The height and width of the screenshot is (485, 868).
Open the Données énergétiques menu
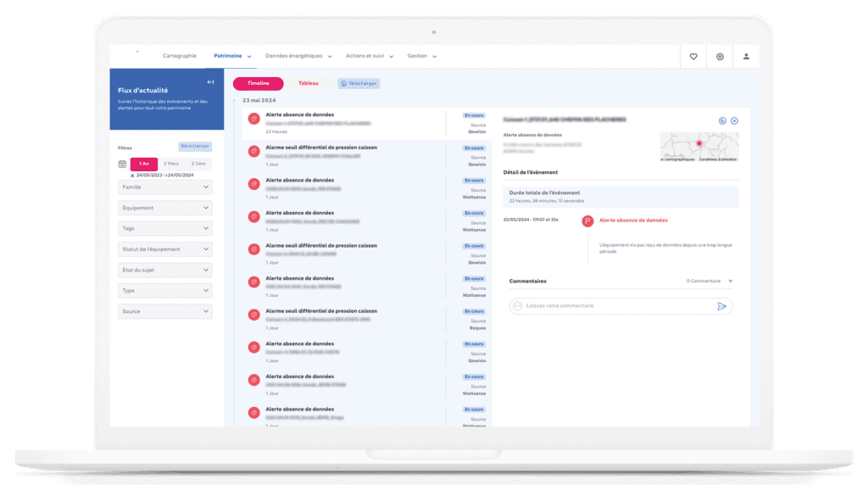pos(298,56)
